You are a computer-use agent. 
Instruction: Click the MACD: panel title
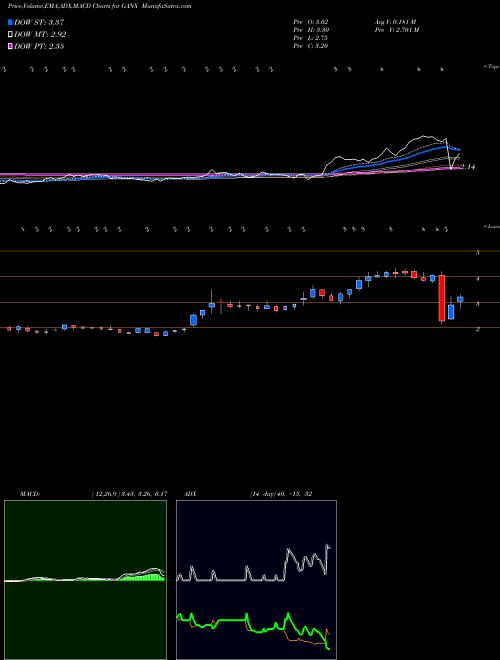click(x=30, y=494)
